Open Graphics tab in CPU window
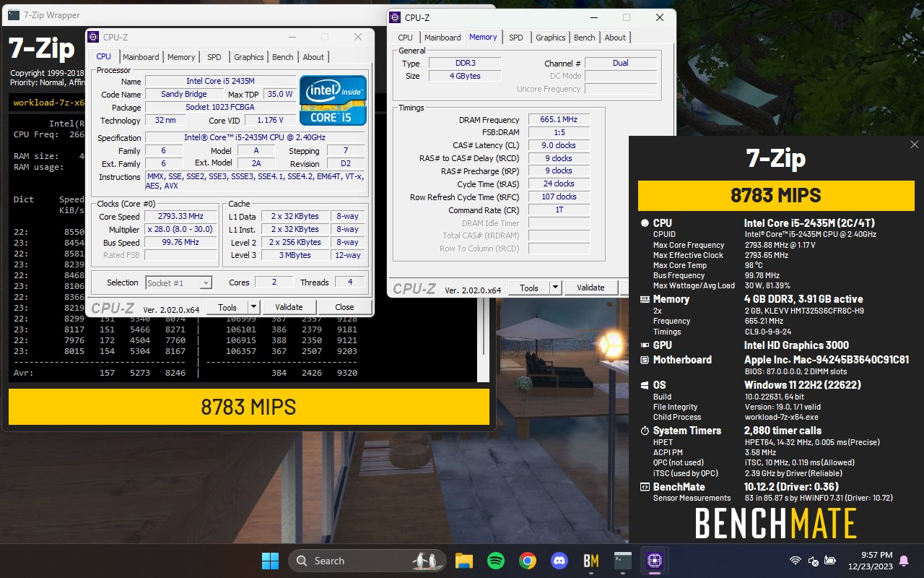 click(249, 57)
